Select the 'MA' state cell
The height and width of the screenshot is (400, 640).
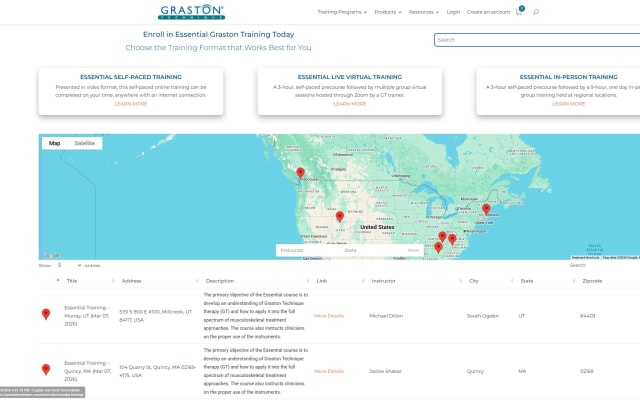[x=522, y=371]
